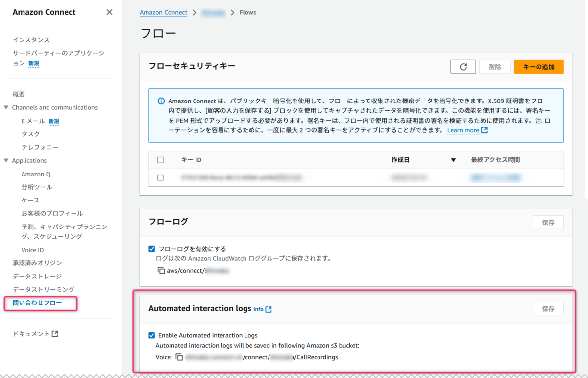Follow the Learn more link

click(x=463, y=130)
